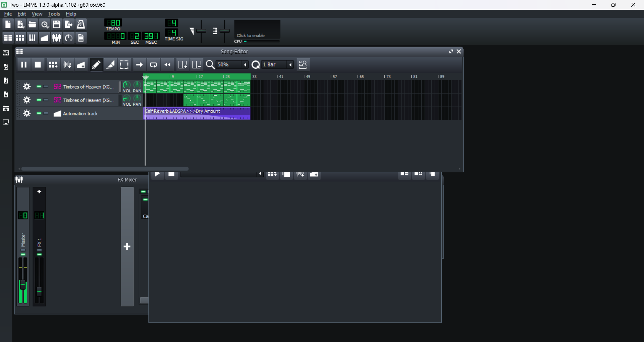644x342 pixels.
Task: Open track actions for second Timbres of Heaven
Action: tap(27, 100)
